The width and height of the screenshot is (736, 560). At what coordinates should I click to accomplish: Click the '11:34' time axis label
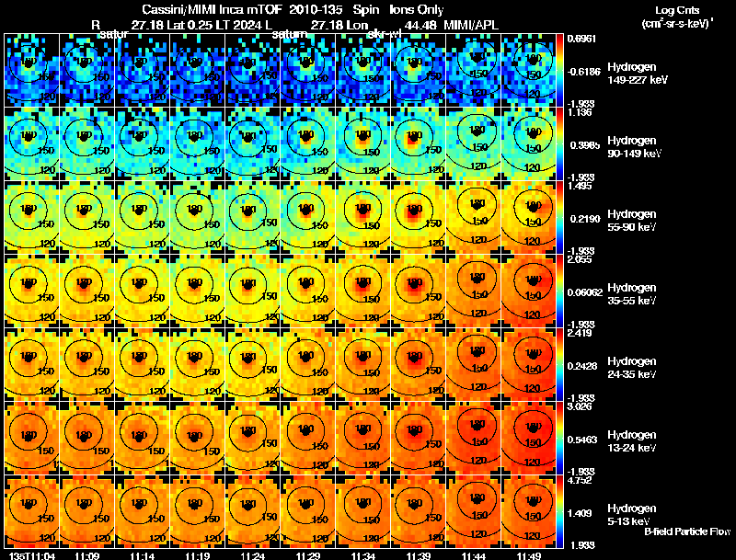pos(362,555)
